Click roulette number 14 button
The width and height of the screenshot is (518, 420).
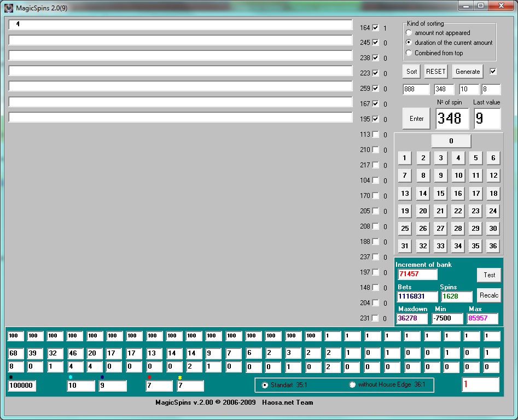click(x=423, y=193)
